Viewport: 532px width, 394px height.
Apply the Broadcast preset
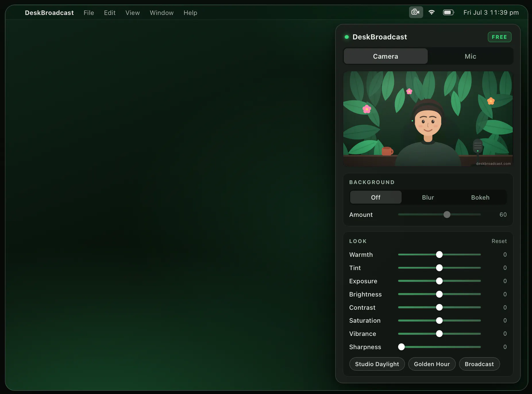click(479, 364)
